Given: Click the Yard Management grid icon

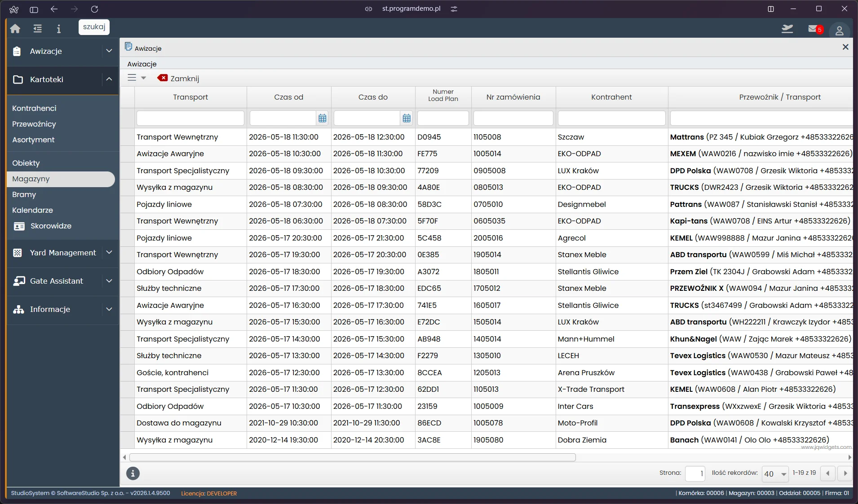Looking at the screenshot, I should tap(18, 253).
